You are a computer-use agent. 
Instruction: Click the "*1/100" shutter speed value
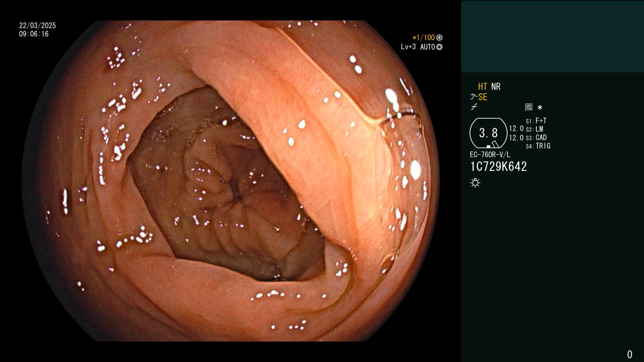coord(423,38)
